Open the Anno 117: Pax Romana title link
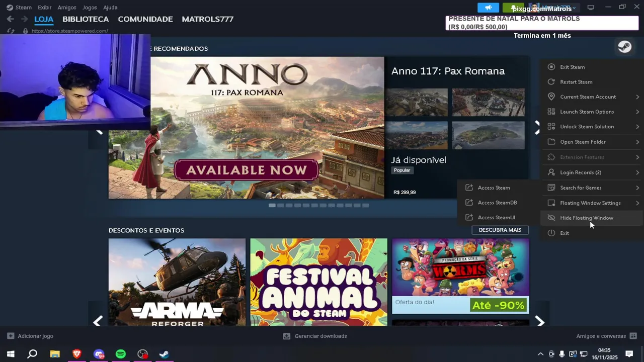 click(x=448, y=71)
